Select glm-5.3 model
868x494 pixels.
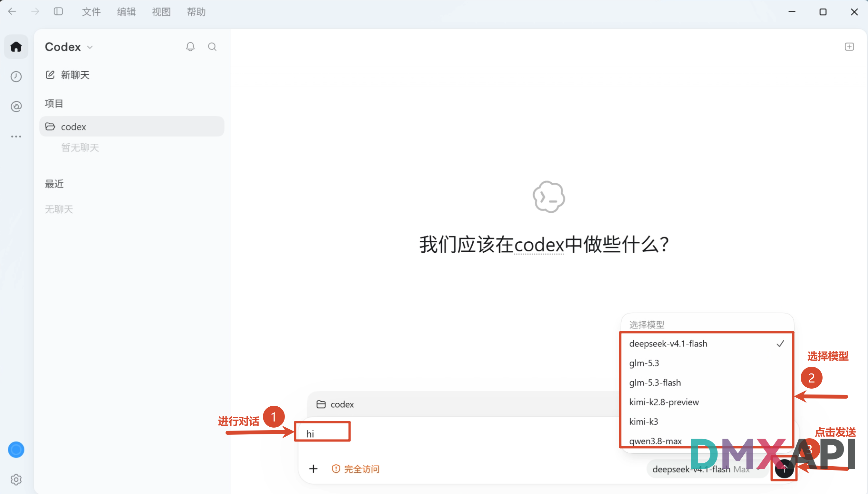tap(707, 363)
